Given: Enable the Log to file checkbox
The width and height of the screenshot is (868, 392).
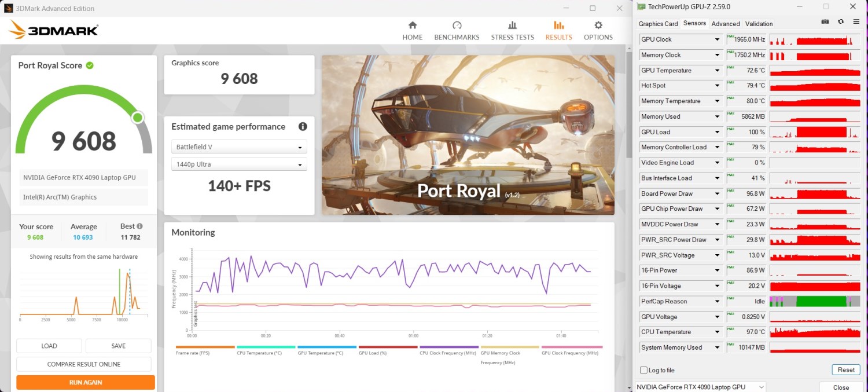Looking at the screenshot, I should [643, 370].
